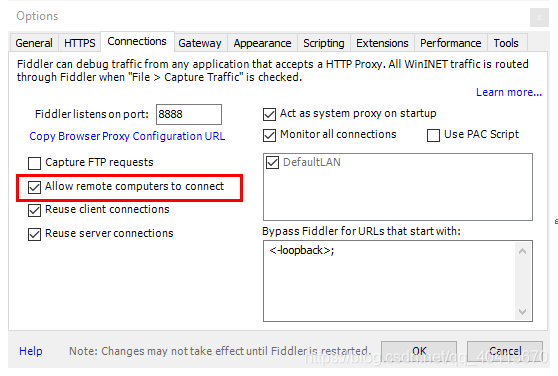This screenshot has height=376, width=558.
Task: Toggle Monitor all connections checkbox
Action: coord(269,135)
